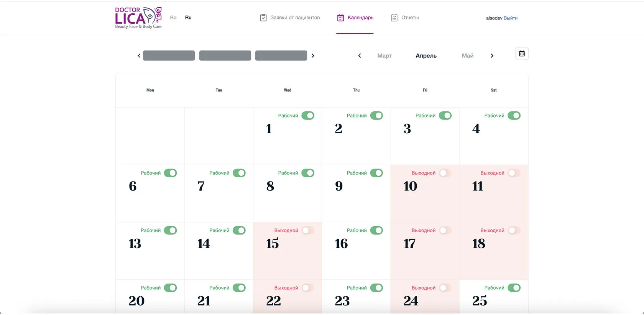The image size is (644, 315).
Task: Go to next month arrow
Action: coord(492,56)
